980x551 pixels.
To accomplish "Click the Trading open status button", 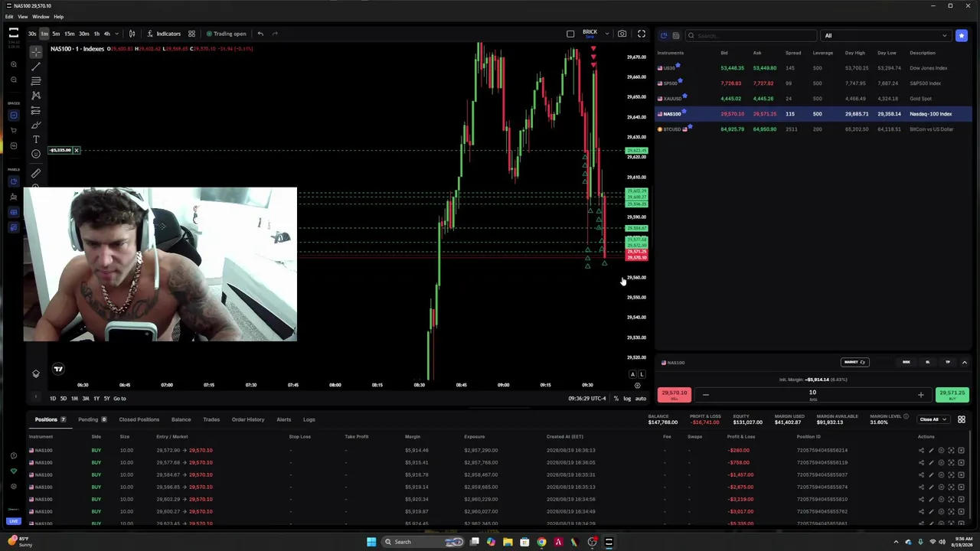I will [226, 34].
